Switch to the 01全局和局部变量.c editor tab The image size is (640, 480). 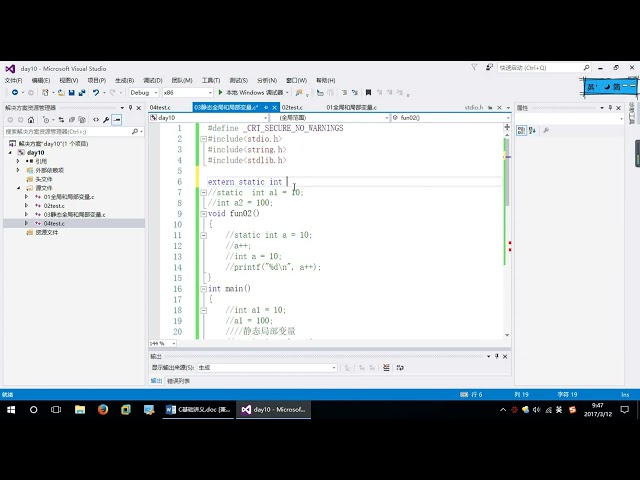(351, 107)
